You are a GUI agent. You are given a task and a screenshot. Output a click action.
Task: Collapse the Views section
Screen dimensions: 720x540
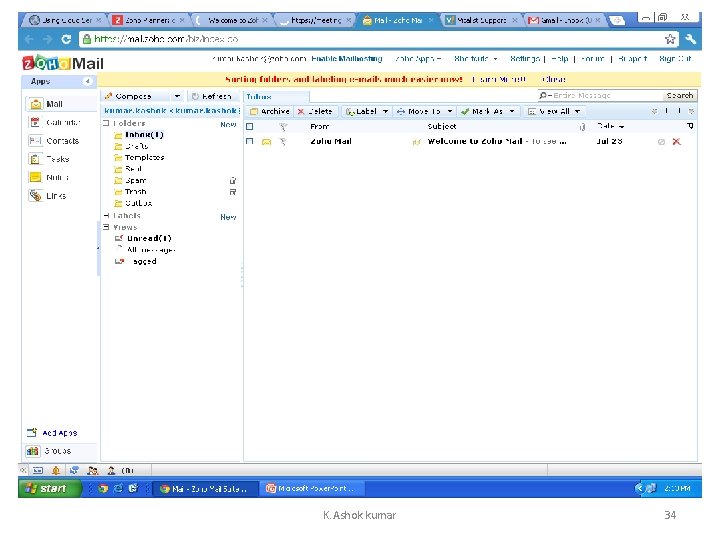(x=106, y=227)
